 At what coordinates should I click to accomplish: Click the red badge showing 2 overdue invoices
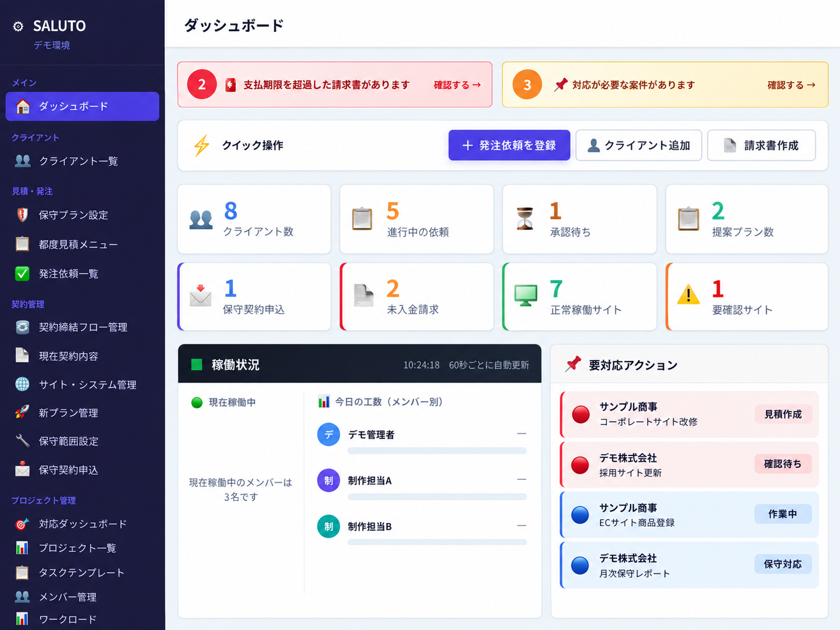click(x=202, y=85)
